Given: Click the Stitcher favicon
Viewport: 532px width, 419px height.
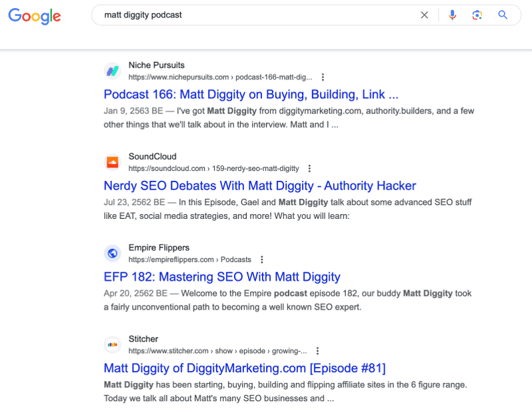Looking at the screenshot, I should point(113,345).
